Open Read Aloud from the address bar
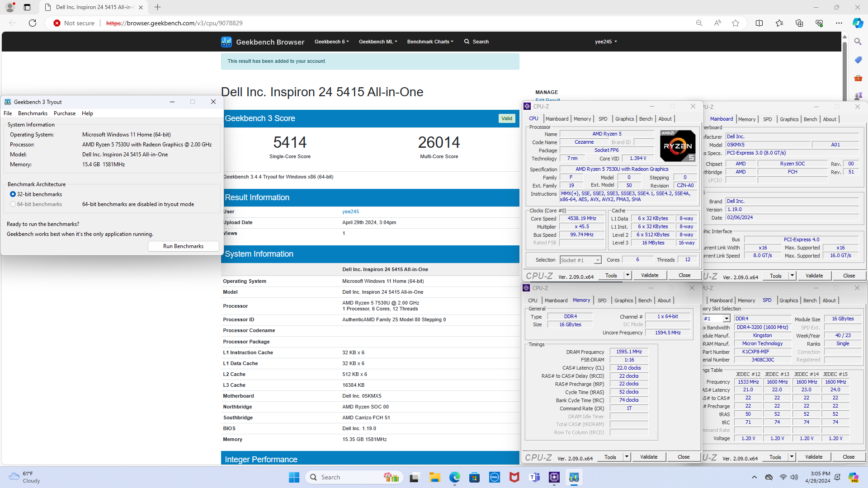Image resolution: width=868 pixels, height=488 pixels. (x=717, y=23)
